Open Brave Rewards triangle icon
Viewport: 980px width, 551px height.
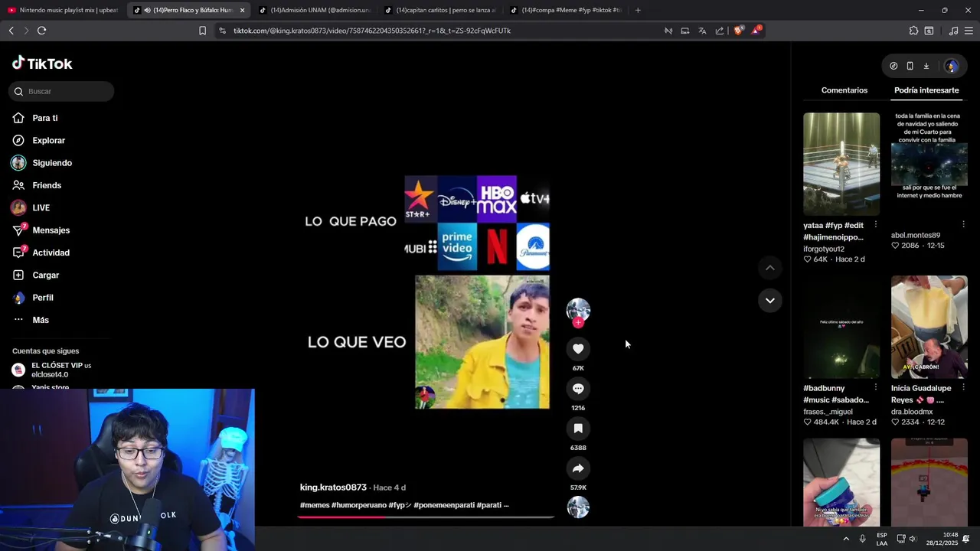coord(756,31)
